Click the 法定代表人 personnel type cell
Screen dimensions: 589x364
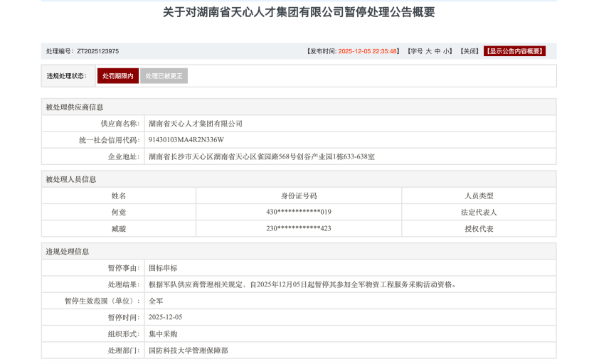[478, 212]
